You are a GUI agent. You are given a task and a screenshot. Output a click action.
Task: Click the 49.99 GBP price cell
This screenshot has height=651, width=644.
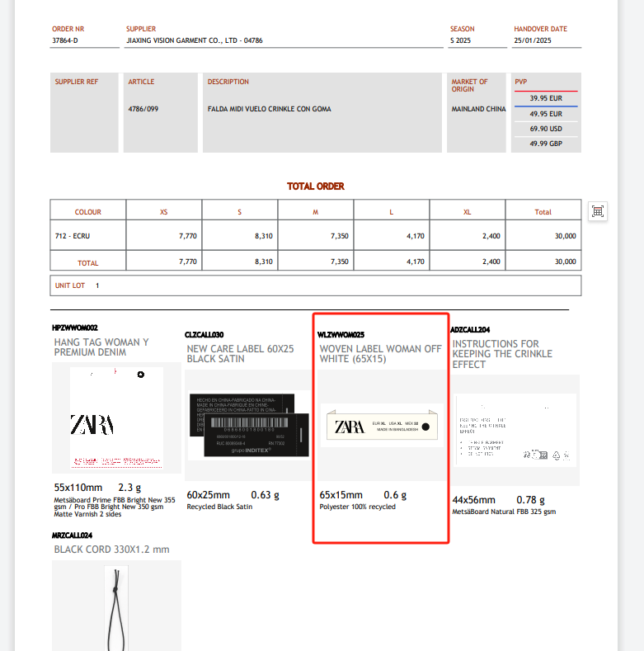[545, 144]
